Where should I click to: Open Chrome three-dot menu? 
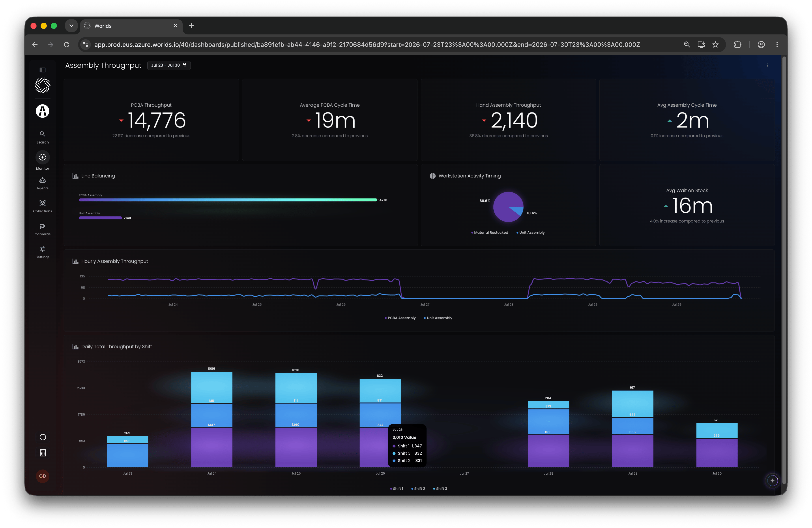(x=777, y=45)
